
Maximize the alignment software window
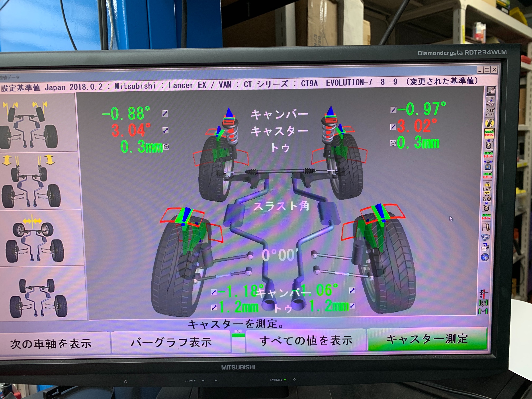click(487, 70)
